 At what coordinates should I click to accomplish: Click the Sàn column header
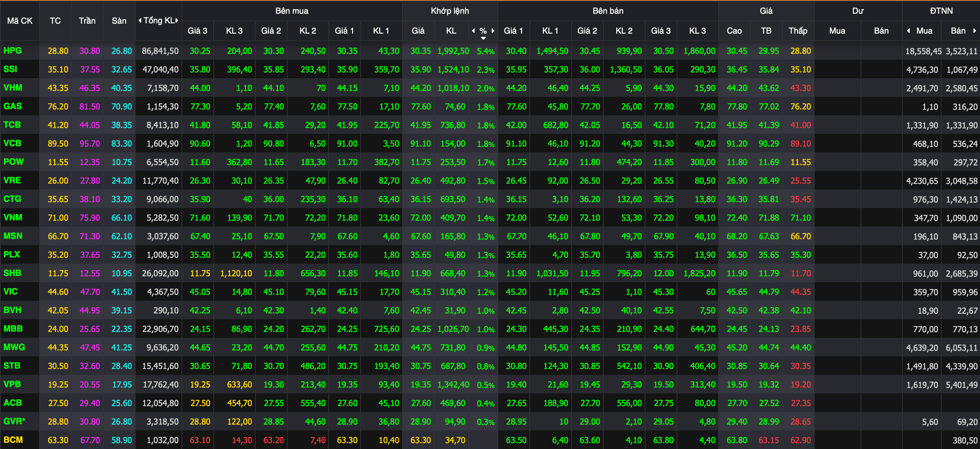(x=119, y=21)
